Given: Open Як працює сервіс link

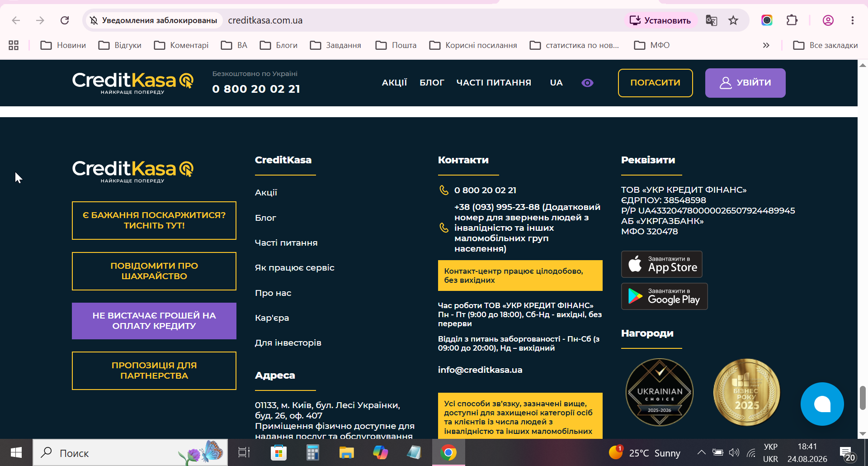Looking at the screenshot, I should click(295, 268).
